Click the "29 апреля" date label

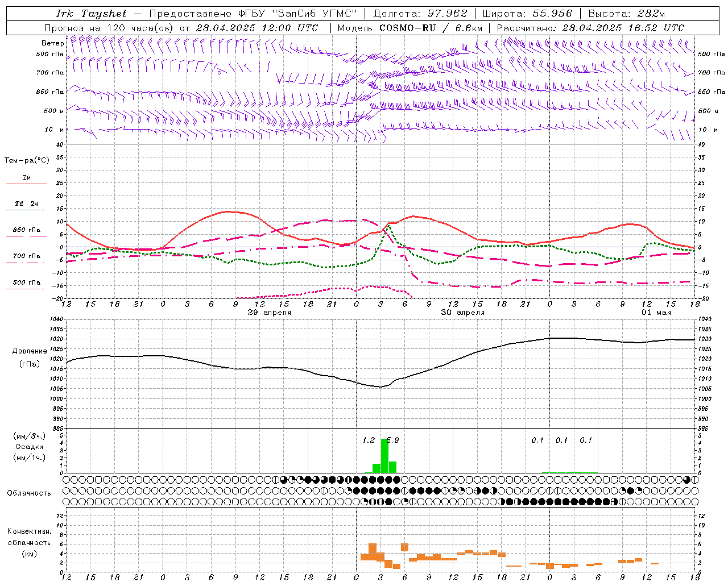coord(270,313)
